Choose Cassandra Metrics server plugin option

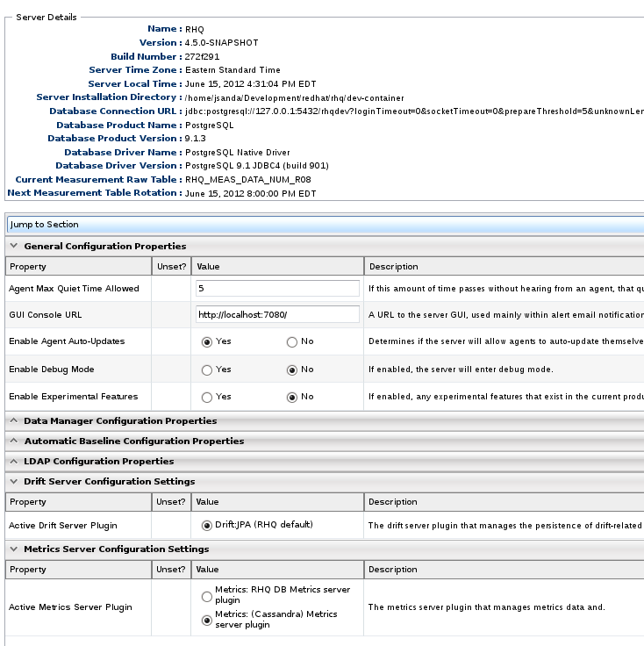click(x=207, y=620)
